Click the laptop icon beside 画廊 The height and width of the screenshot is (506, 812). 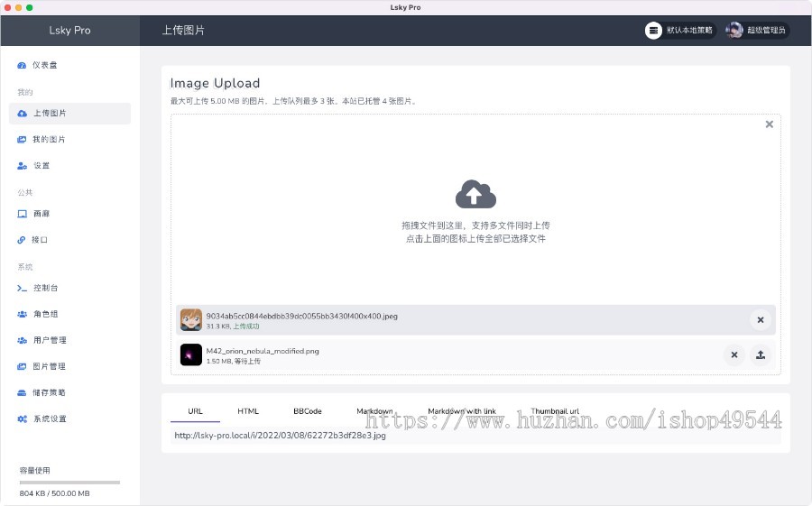click(x=23, y=214)
